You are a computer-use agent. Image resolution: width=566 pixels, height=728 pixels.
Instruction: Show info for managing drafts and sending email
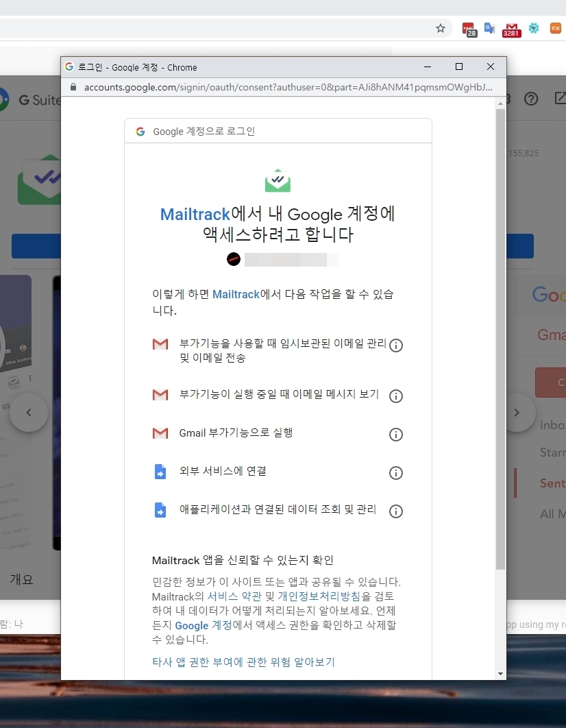396,345
